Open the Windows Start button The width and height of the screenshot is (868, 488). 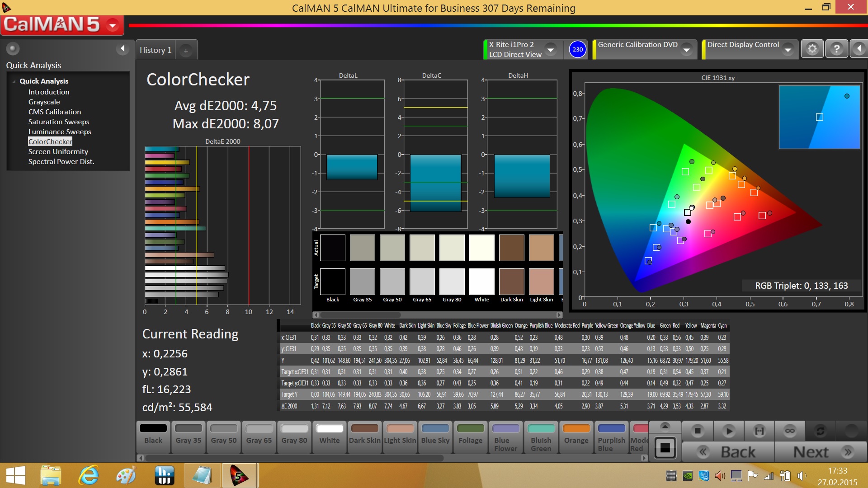pos(16,476)
